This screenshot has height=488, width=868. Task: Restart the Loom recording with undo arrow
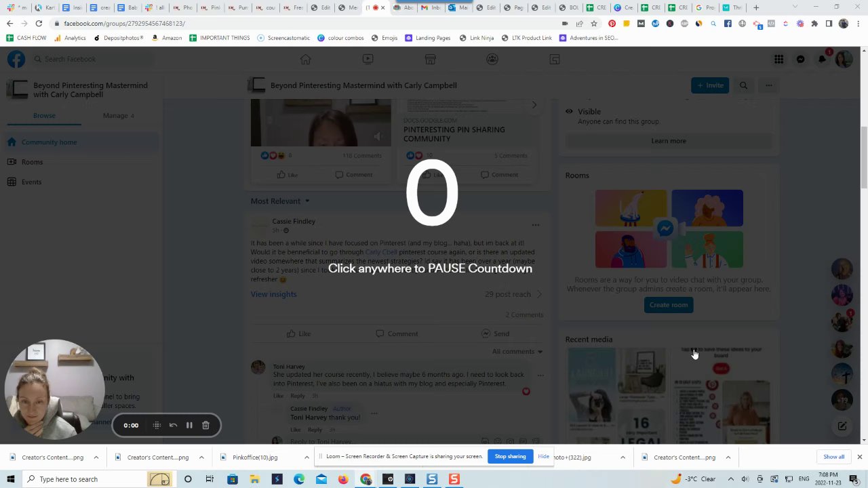point(173,426)
